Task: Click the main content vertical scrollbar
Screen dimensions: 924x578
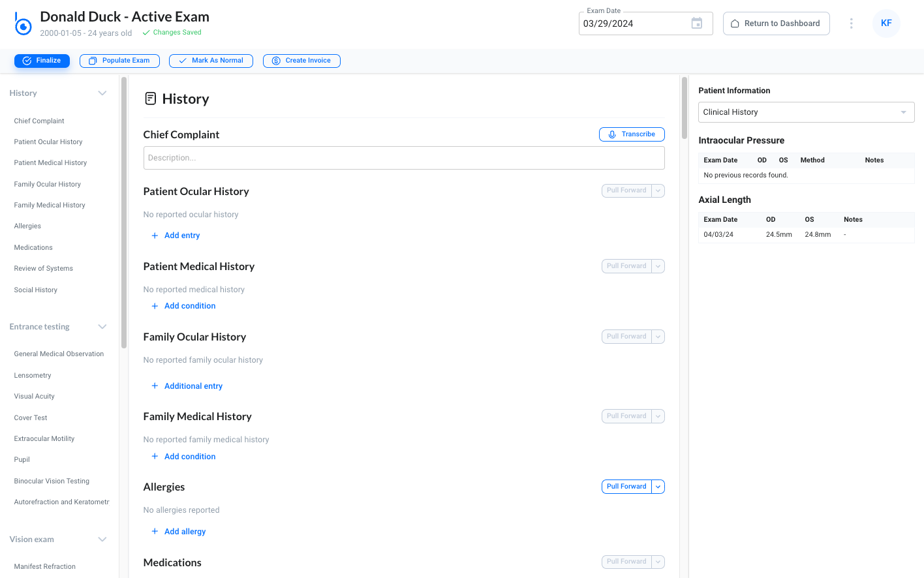Action: (x=685, y=108)
